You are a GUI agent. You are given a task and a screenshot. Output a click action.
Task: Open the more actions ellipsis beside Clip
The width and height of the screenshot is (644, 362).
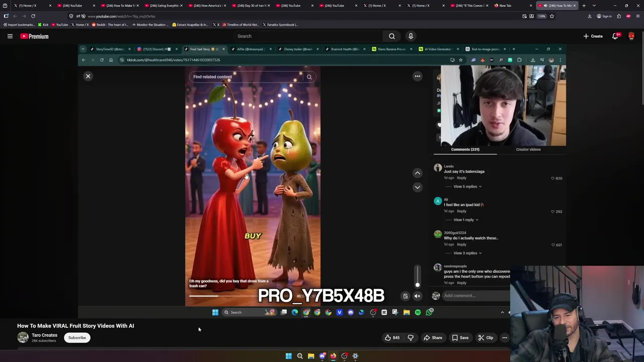pos(505,338)
